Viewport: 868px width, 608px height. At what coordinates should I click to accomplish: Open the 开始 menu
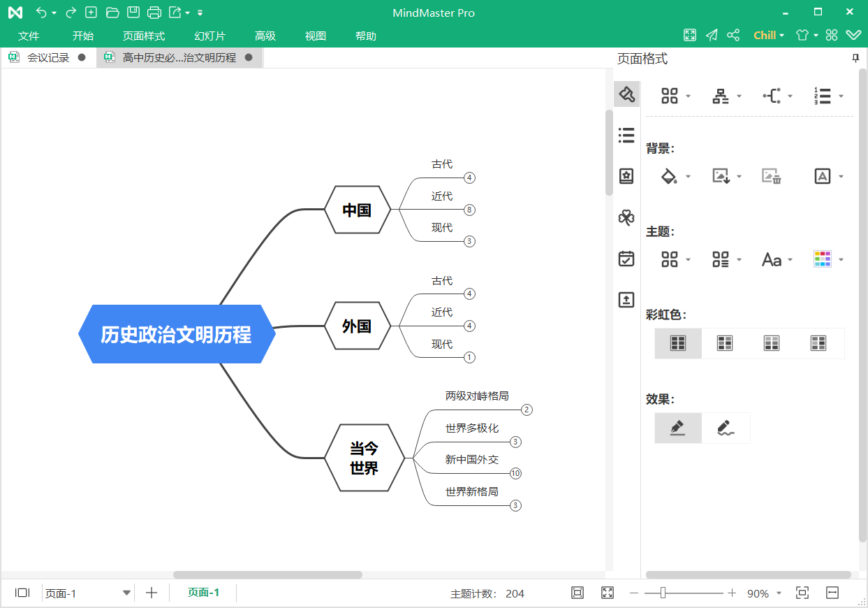(x=83, y=36)
